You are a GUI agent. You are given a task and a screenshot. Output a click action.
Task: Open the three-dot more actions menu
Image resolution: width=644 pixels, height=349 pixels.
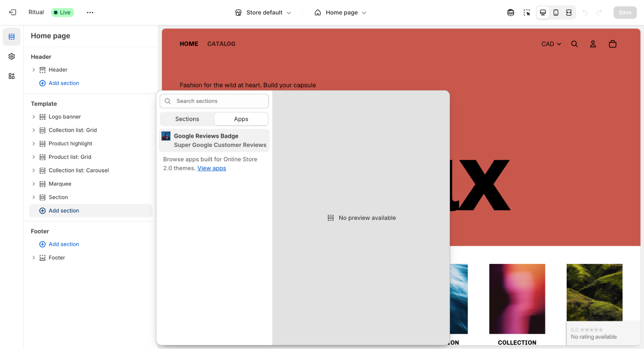90,12
